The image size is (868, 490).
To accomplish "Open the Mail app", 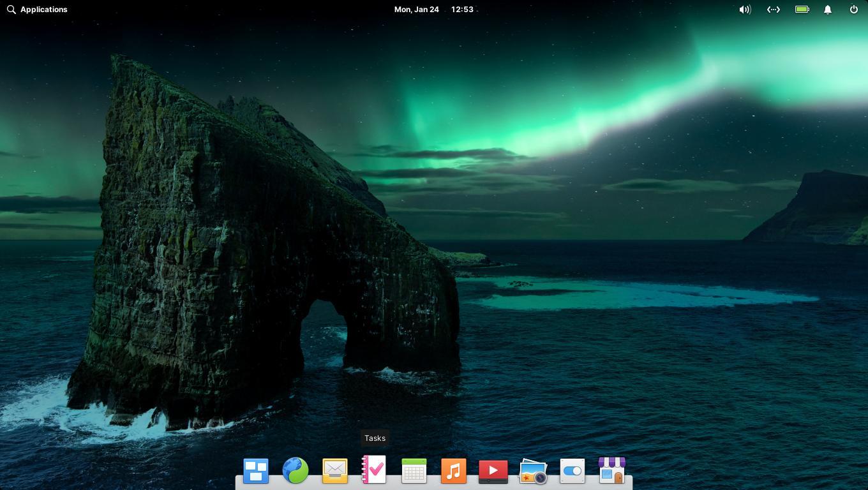I will (335, 470).
